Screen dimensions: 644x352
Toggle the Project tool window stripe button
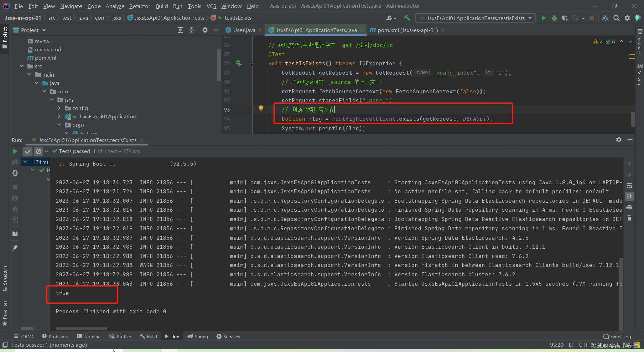coord(5,38)
